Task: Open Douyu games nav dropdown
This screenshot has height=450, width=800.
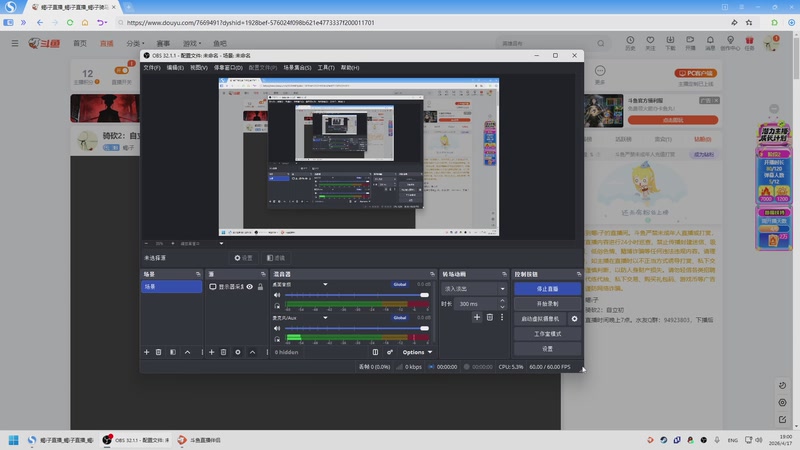Action: 192,43
